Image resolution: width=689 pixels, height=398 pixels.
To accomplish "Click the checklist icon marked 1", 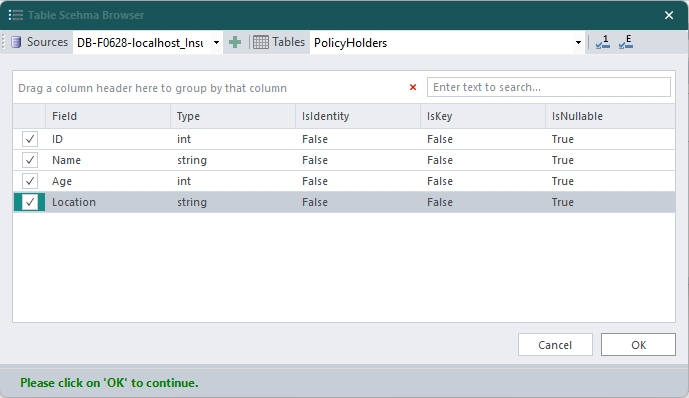I will 602,42.
